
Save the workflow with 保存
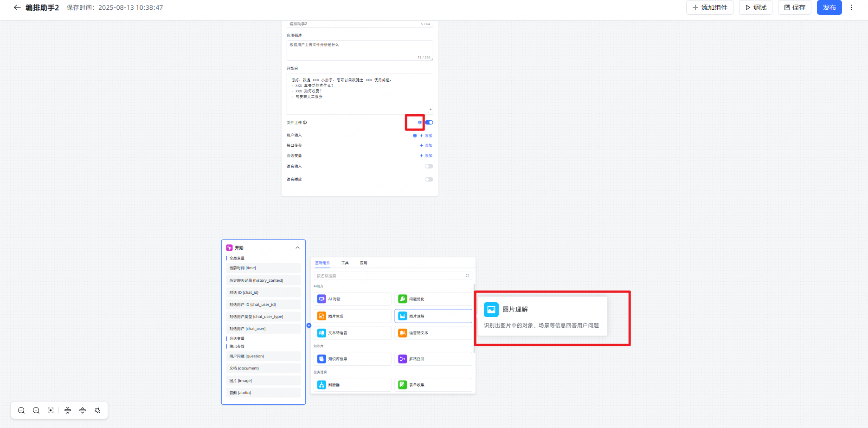point(795,7)
